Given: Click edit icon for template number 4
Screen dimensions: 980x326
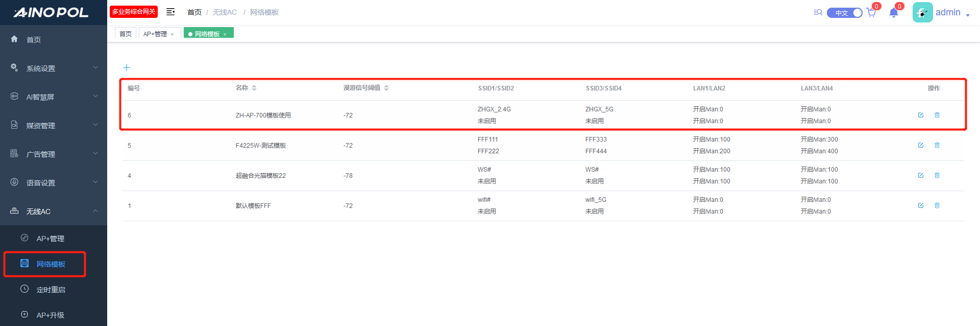Looking at the screenshot, I should pos(921,175).
